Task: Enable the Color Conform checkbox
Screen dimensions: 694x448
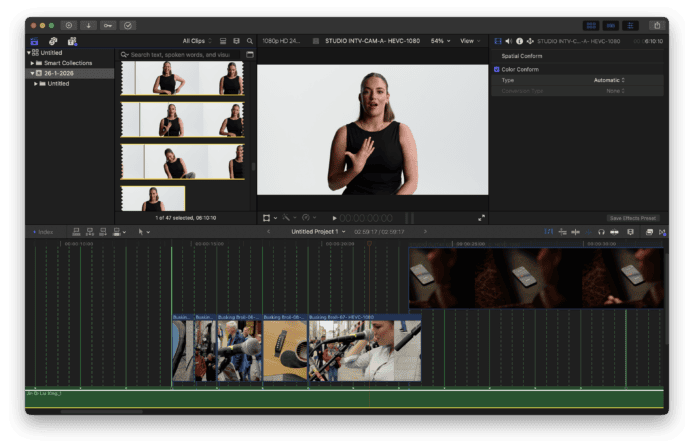Action: (497, 70)
